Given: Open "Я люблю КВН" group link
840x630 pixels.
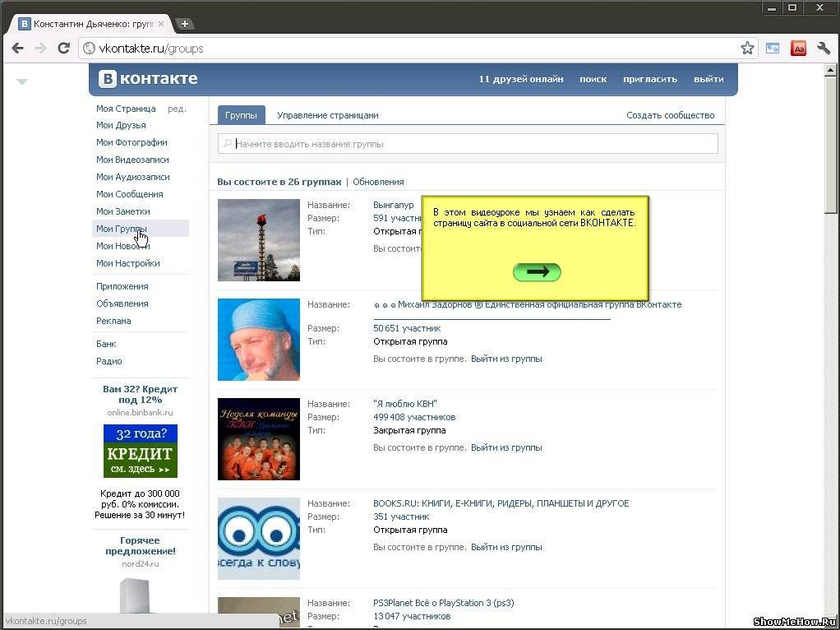Looking at the screenshot, I should coord(405,404).
